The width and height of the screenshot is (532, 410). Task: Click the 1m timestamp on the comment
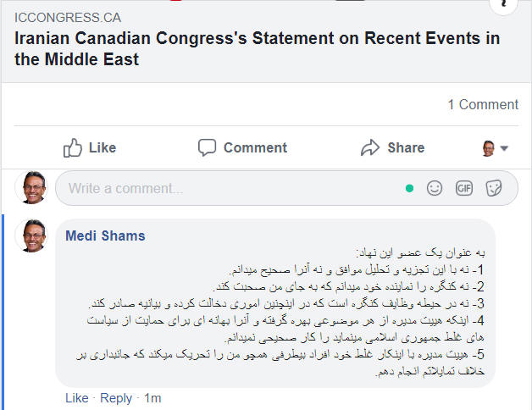coord(152,398)
